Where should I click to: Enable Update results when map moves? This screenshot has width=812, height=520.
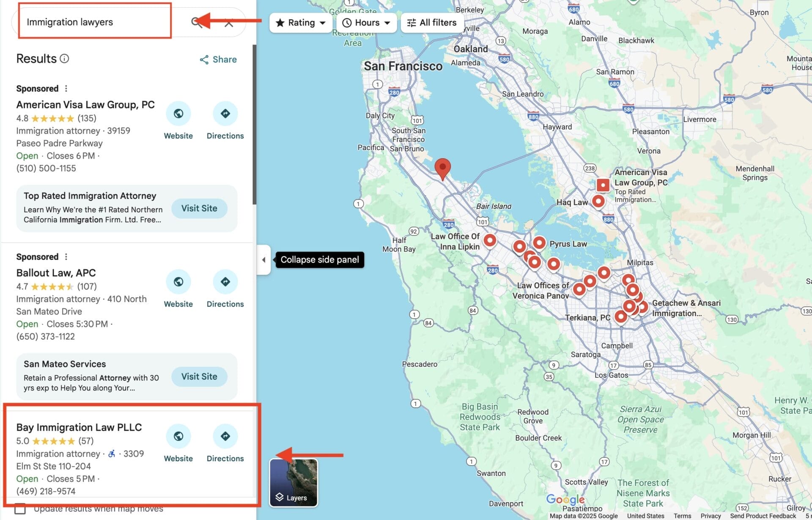pos(20,508)
